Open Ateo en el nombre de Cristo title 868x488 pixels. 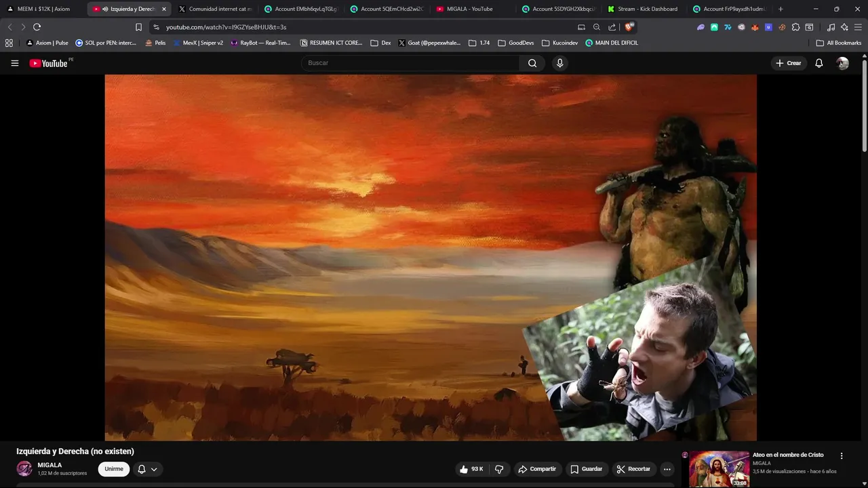[x=788, y=455]
